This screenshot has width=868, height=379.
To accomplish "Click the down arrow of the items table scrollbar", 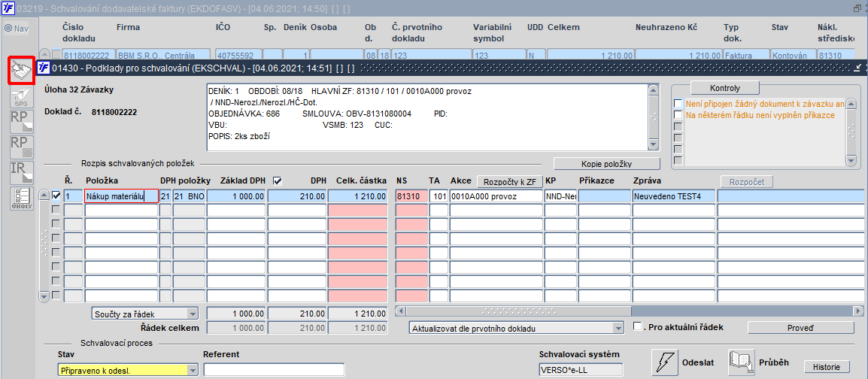I will point(44,296).
